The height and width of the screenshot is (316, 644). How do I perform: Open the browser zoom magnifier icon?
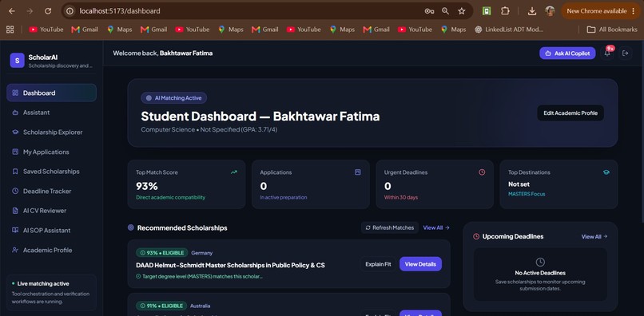pyautogui.click(x=445, y=11)
